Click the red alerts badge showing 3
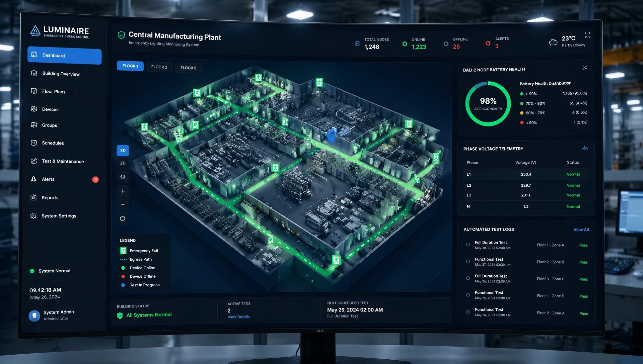This screenshot has width=643, height=364. (x=95, y=180)
